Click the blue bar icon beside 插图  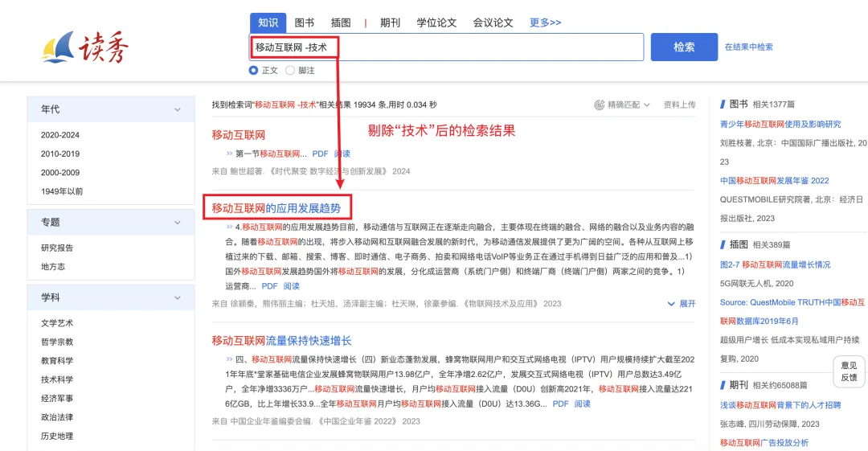coord(723,244)
